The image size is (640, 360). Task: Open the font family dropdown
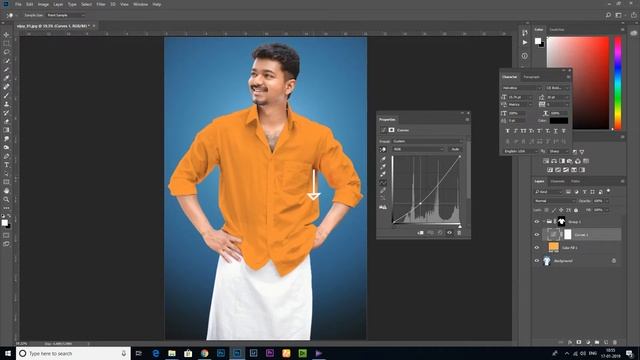(x=522, y=88)
